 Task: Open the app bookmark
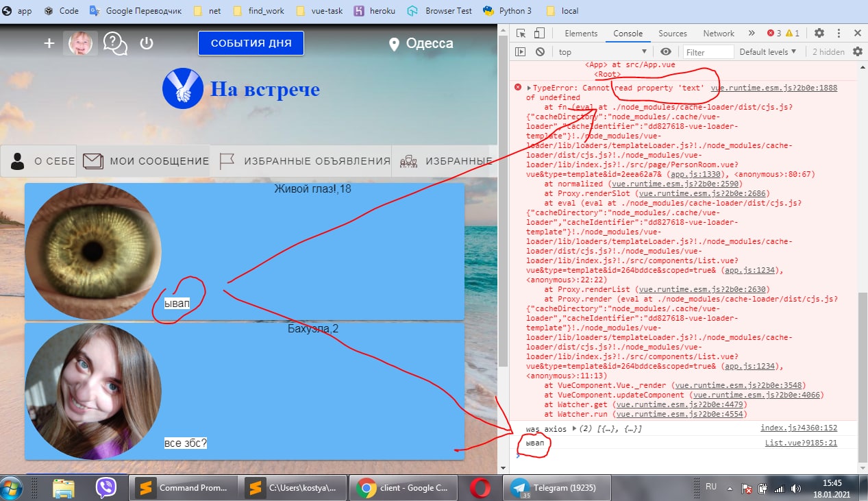pyautogui.click(x=17, y=10)
